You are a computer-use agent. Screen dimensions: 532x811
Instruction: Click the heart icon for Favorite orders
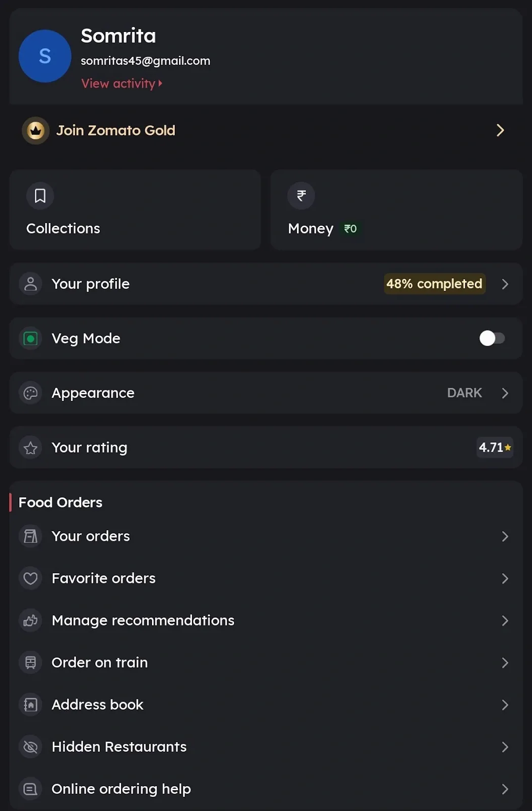click(30, 578)
